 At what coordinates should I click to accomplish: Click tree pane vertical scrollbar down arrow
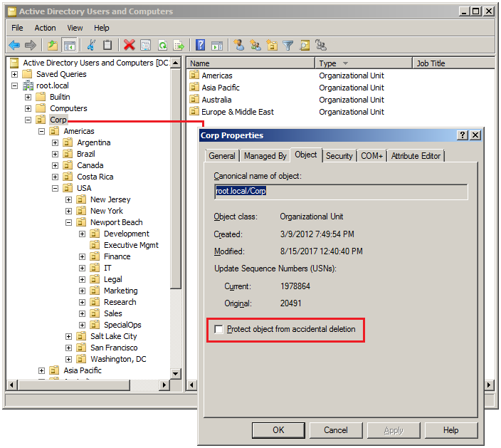[176, 373]
